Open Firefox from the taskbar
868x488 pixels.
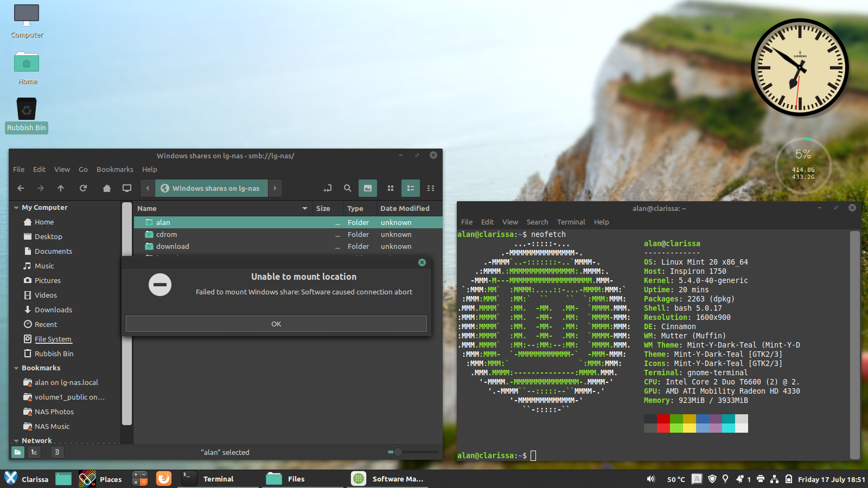(163, 479)
